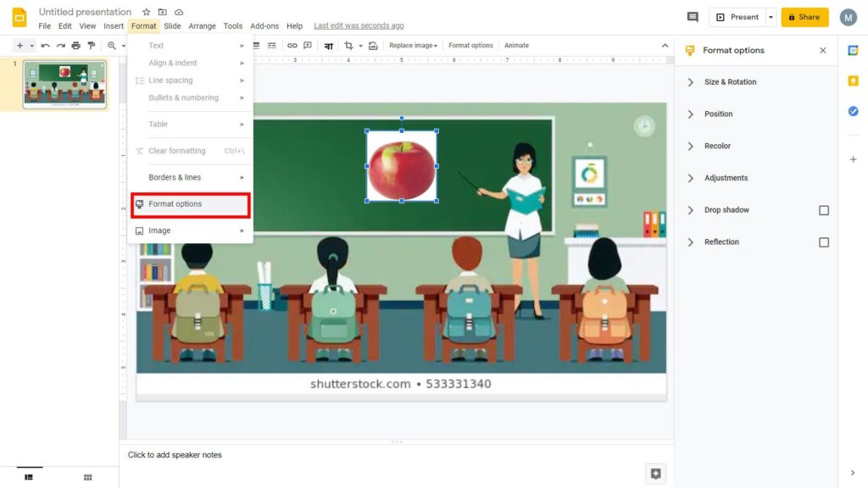The image size is (868, 488).
Task: Open the Slide menu
Action: click(x=172, y=26)
